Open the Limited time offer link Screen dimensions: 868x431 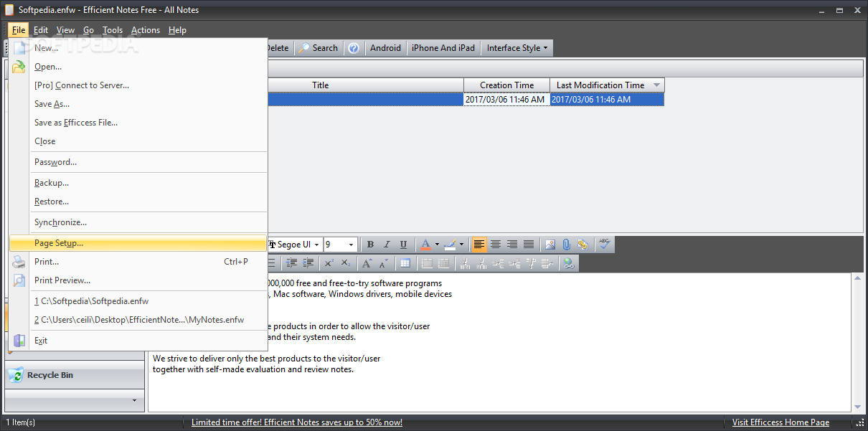coord(297,422)
